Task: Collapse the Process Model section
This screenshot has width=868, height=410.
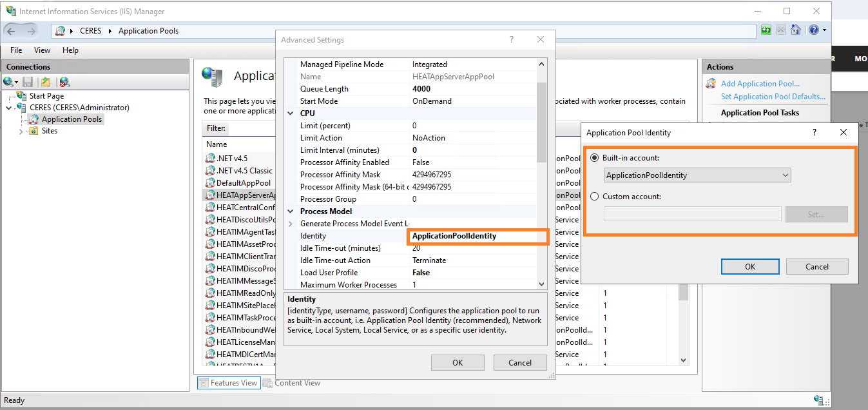Action: click(x=290, y=211)
